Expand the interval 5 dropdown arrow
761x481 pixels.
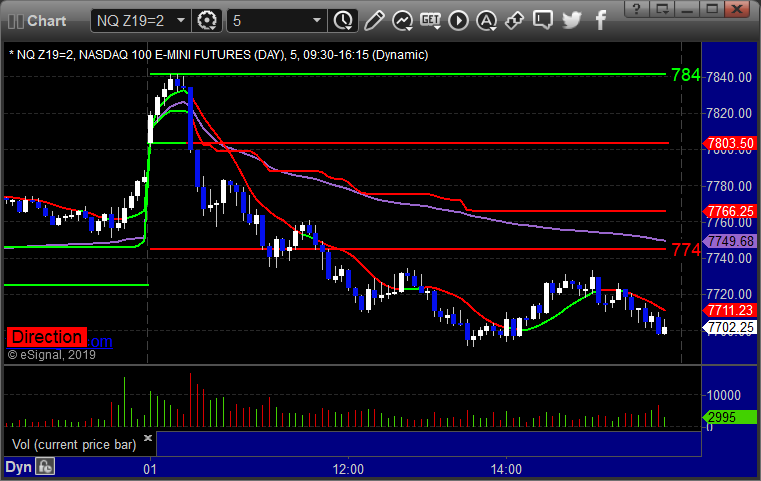pos(316,21)
